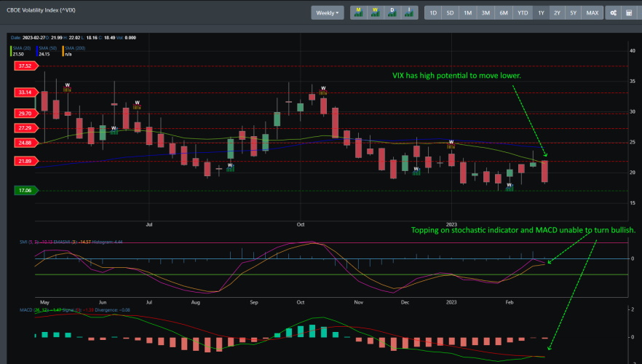
Task: Select the 1D time range
Action: point(432,12)
